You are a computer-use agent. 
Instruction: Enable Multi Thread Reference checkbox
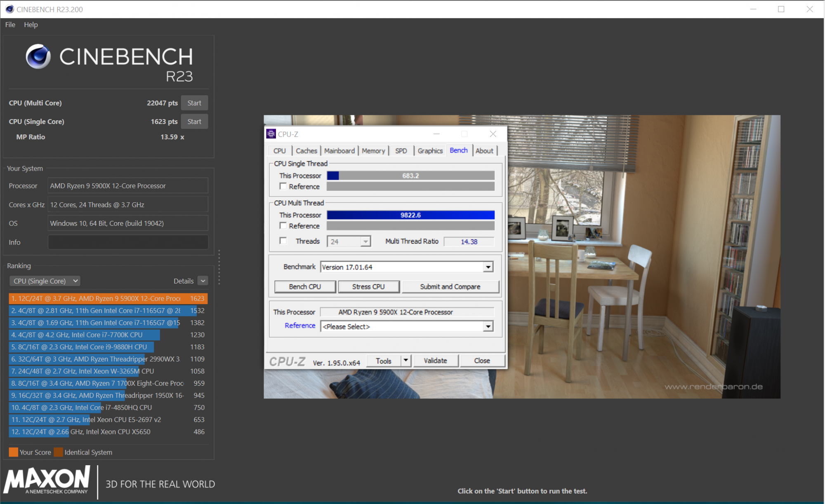point(283,226)
